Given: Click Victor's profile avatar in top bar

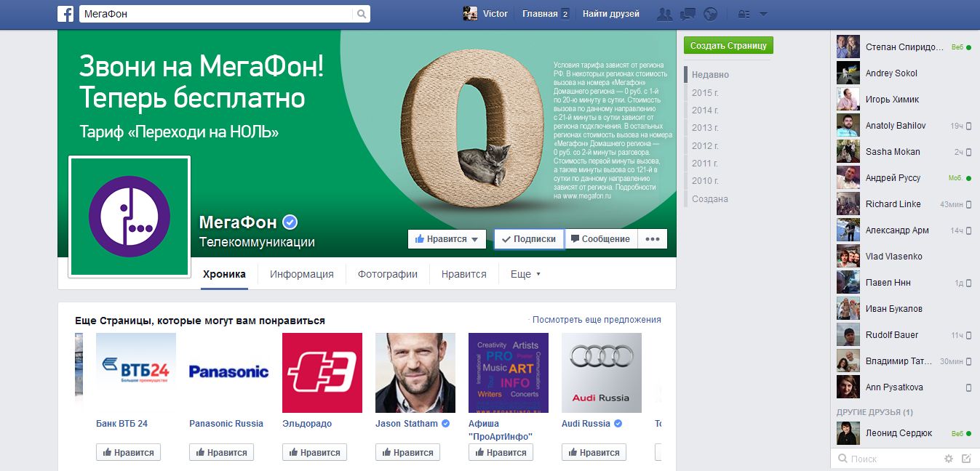Looking at the screenshot, I should coord(471,14).
